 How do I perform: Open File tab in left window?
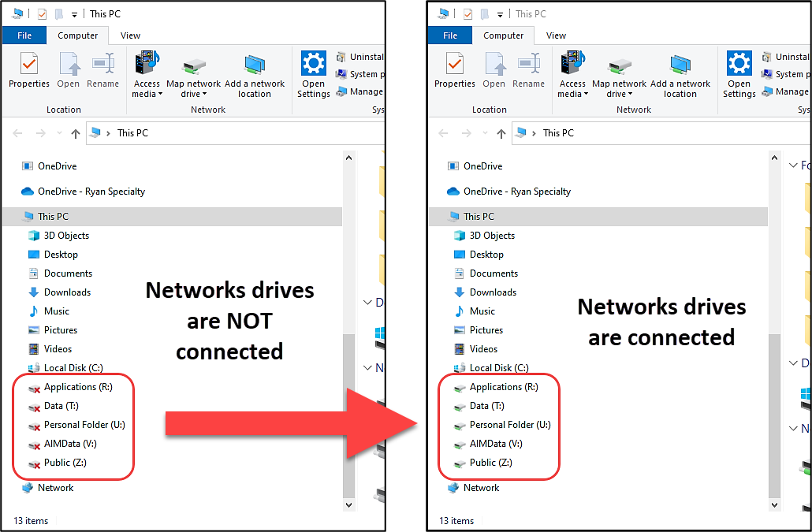24,35
